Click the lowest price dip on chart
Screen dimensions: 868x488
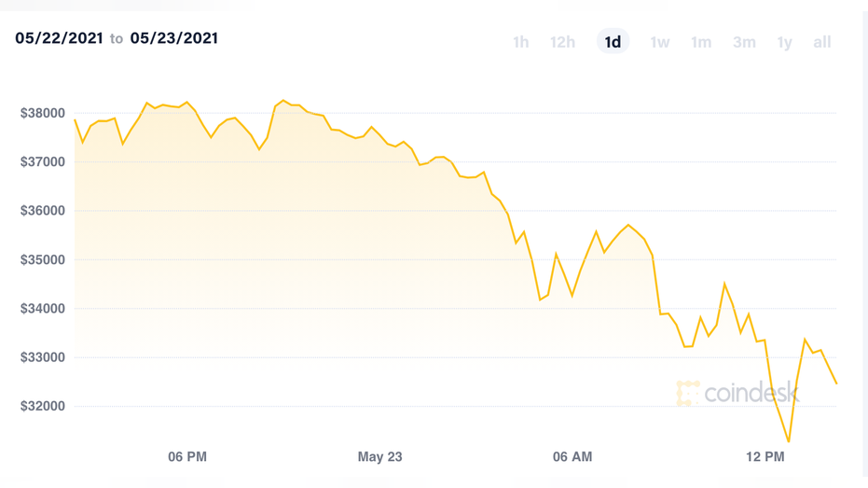click(790, 441)
